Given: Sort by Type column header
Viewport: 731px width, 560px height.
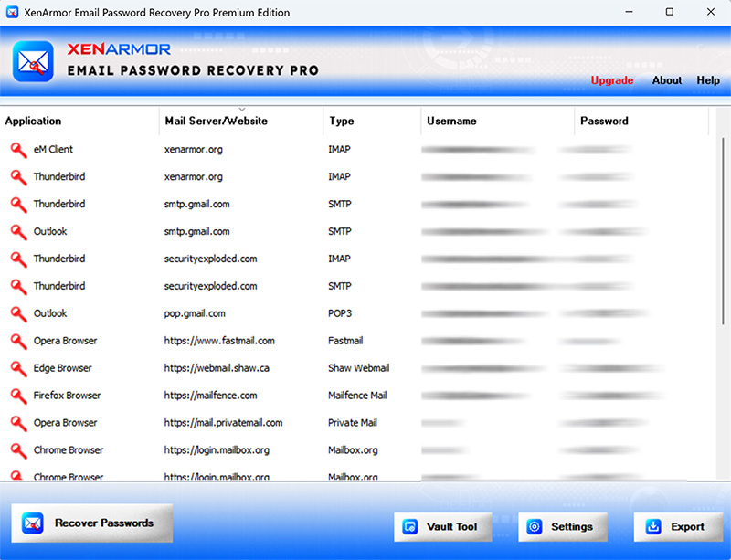Looking at the screenshot, I should [x=372, y=122].
